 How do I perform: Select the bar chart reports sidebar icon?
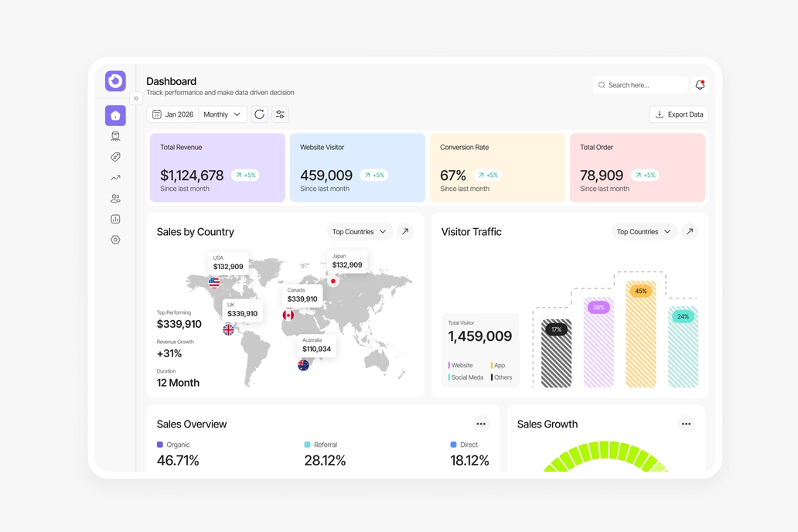[115, 219]
